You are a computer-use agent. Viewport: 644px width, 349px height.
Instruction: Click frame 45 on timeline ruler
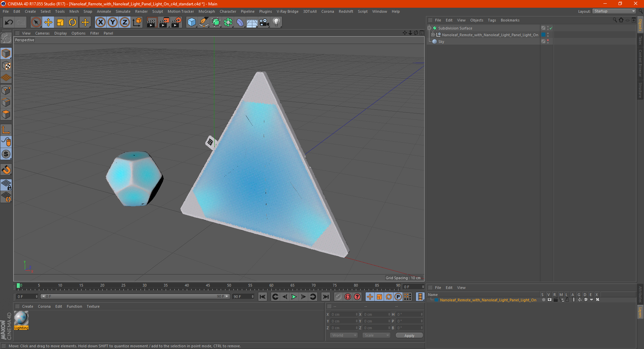coord(208,286)
